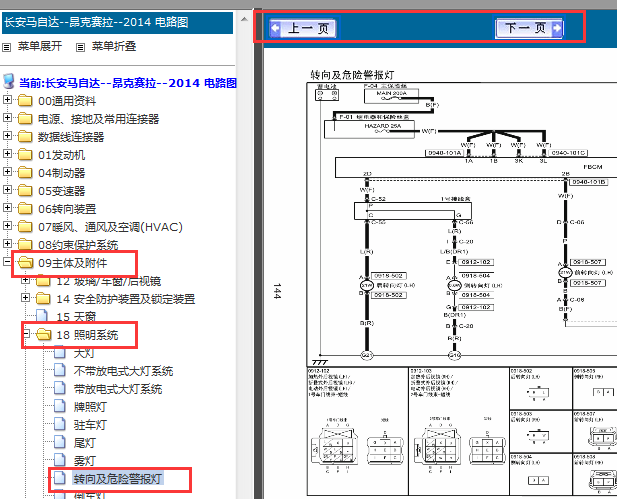Open the 15 天窗 page
This screenshot has height=499, width=617.
pos(76,317)
